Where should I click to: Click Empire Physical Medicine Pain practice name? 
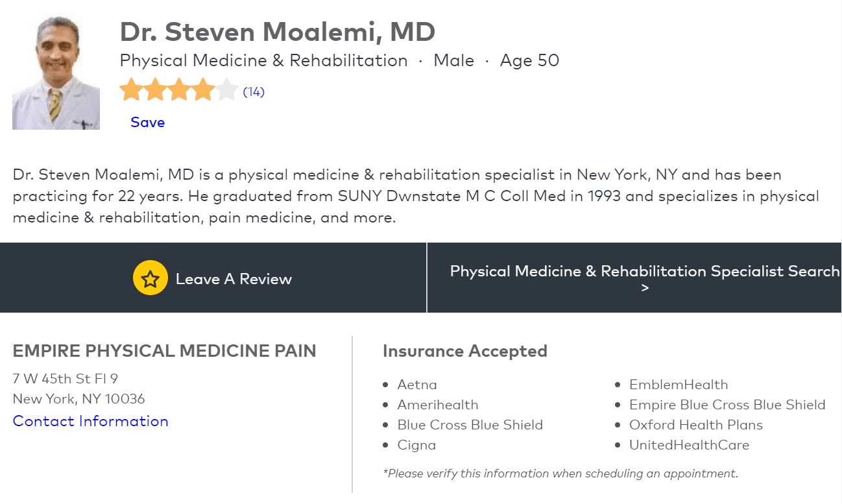(x=164, y=351)
